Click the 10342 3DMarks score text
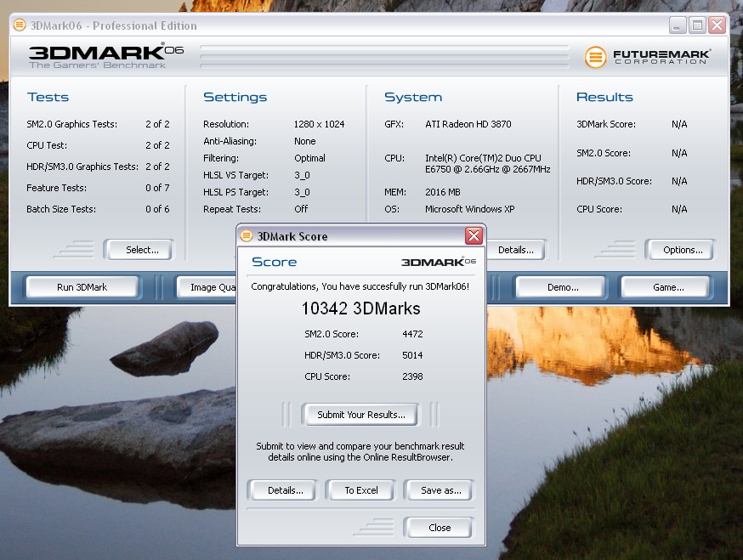Image resolution: width=743 pixels, height=560 pixels. pos(360,308)
